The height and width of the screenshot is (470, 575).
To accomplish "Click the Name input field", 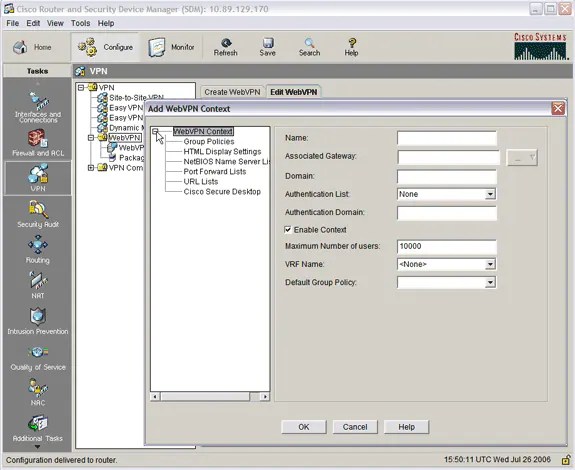I will pos(447,138).
